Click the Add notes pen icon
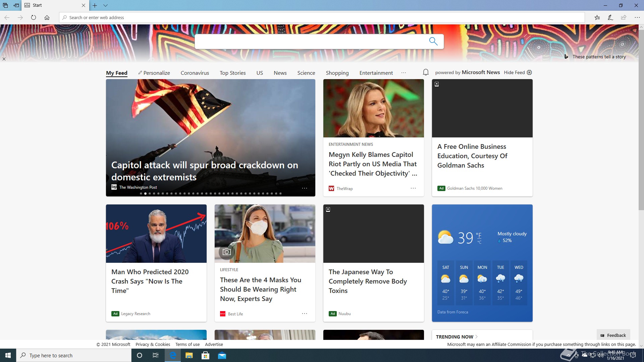Screen dimensions: 644x362 point(610,17)
